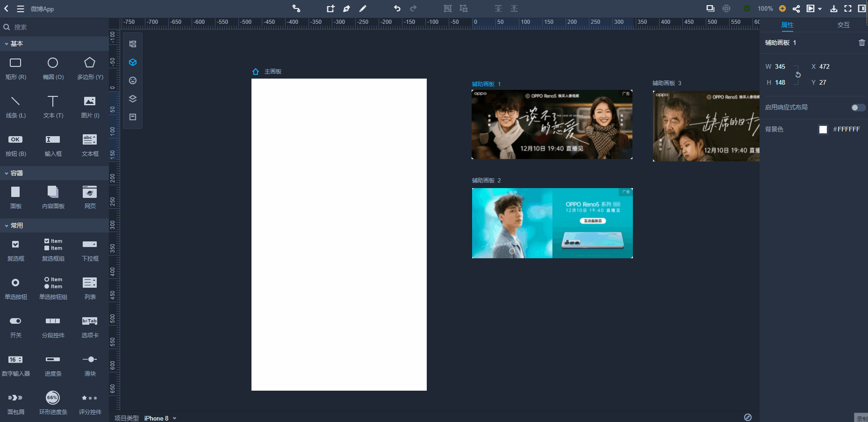Viewport: 868px width, 422px height.
Task: Select the 文本框 textarea component
Action: point(90,145)
